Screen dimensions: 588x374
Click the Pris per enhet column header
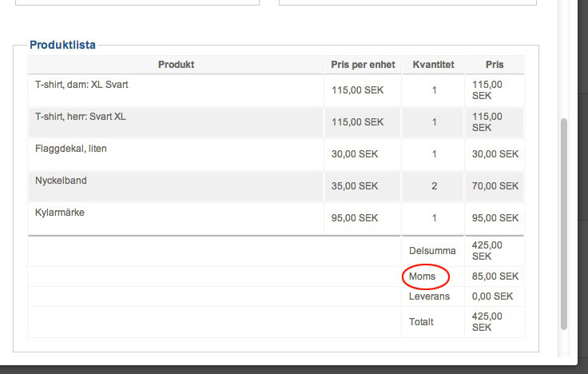363,65
